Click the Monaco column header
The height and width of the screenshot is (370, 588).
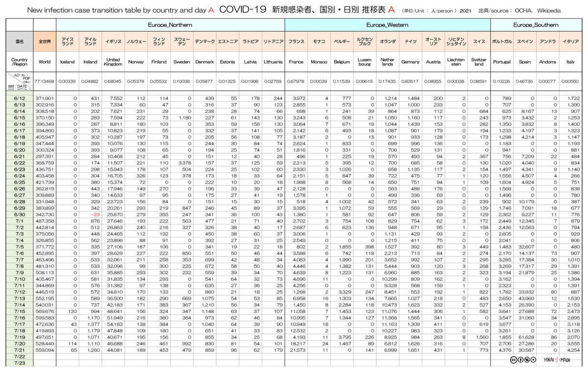point(319,62)
